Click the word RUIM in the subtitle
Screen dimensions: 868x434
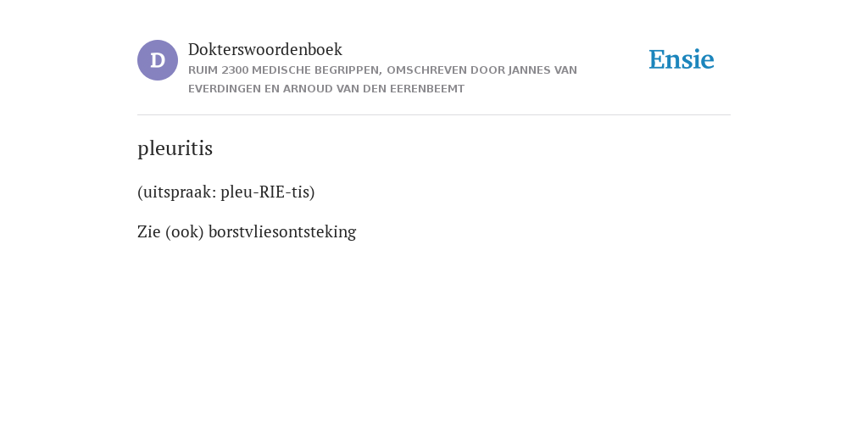click(203, 70)
